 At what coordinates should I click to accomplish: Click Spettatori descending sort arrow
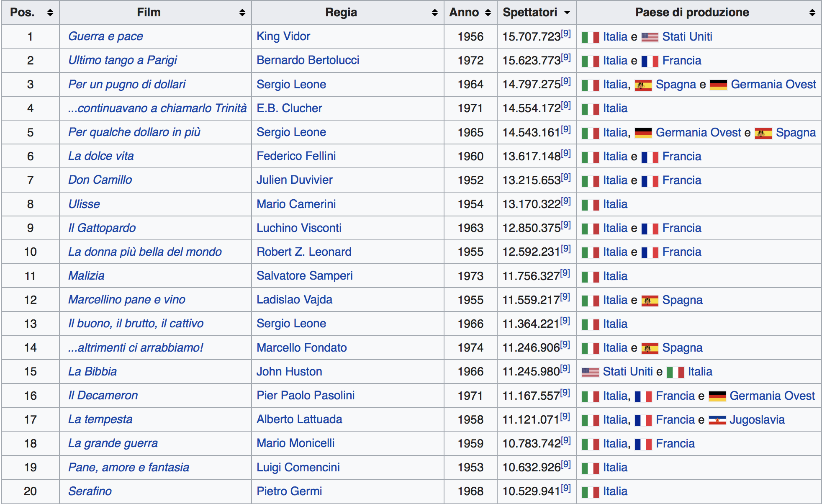pyautogui.click(x=567, y=13)
